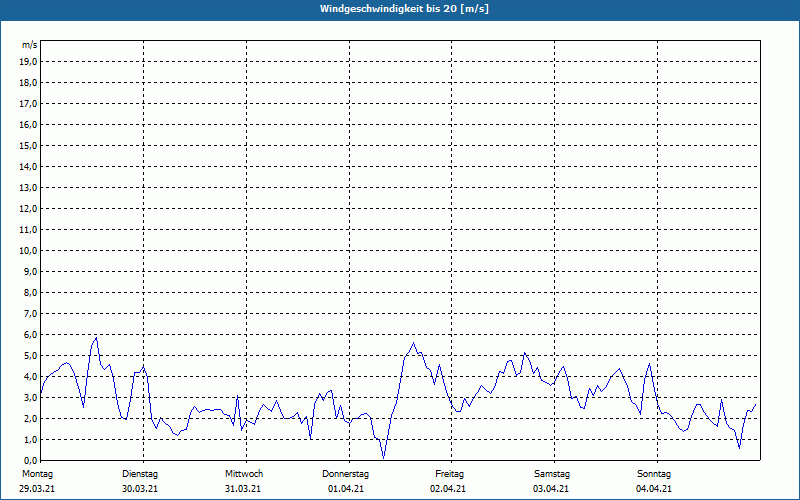Click the 'Donnerstag' day label
This screenshot has height=500, width=800.
(345, 474)
